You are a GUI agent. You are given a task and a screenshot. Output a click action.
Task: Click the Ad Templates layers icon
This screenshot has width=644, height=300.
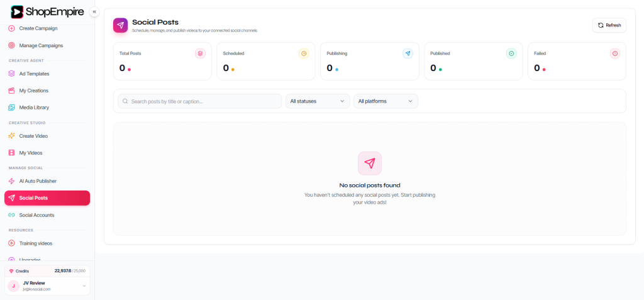[11, 74]
